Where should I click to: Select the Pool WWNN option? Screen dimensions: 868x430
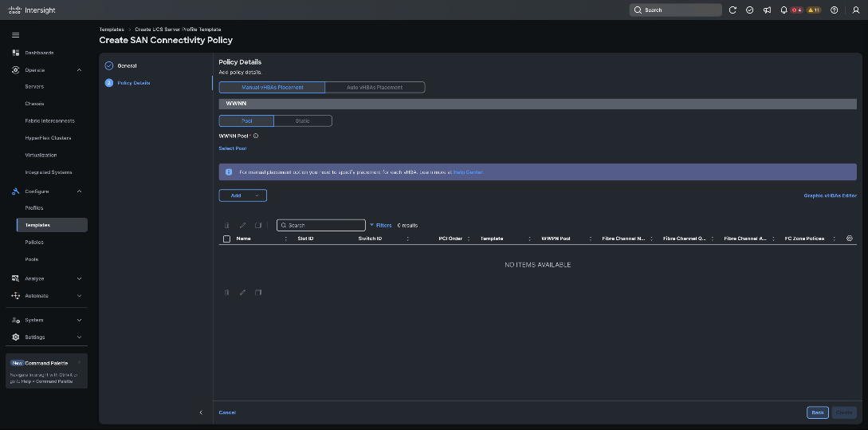click(246, 120)
